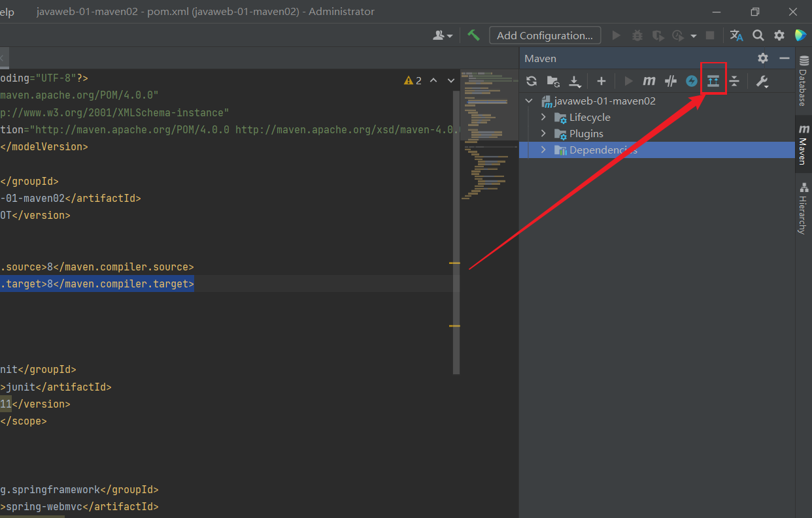This screenshot has height=518, width=812.
Task: Open Add Configuration dialog
Action: [x=545, y=35]
